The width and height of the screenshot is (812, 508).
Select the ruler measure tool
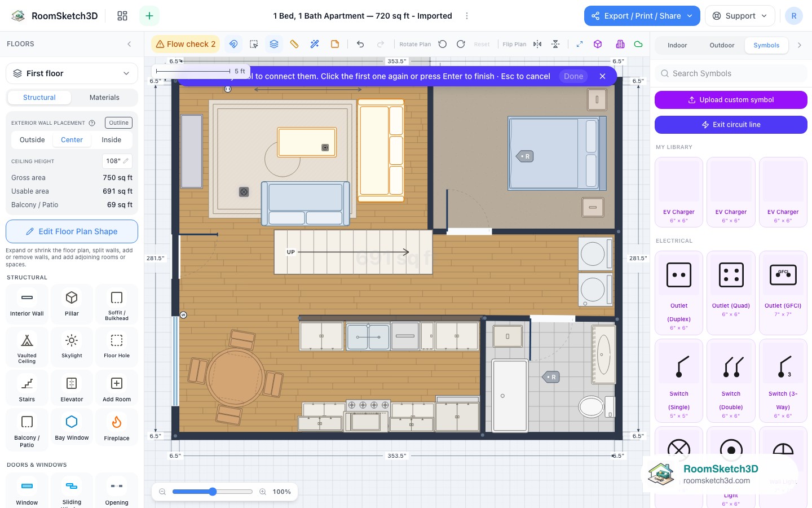coord(294,44)
